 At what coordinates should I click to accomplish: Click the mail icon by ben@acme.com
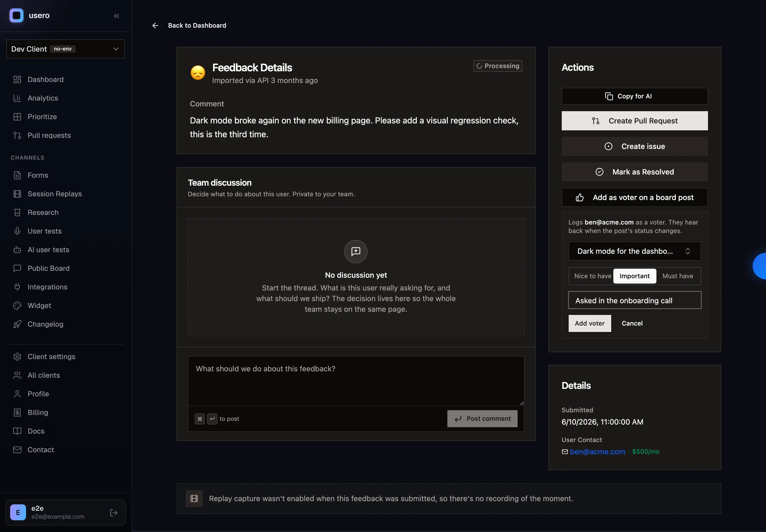(565, 452)
